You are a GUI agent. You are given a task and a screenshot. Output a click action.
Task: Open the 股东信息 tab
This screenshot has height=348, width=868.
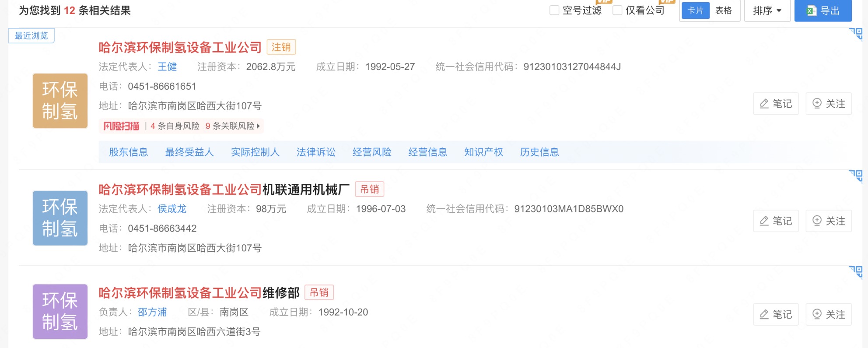(x=128, y=152)
